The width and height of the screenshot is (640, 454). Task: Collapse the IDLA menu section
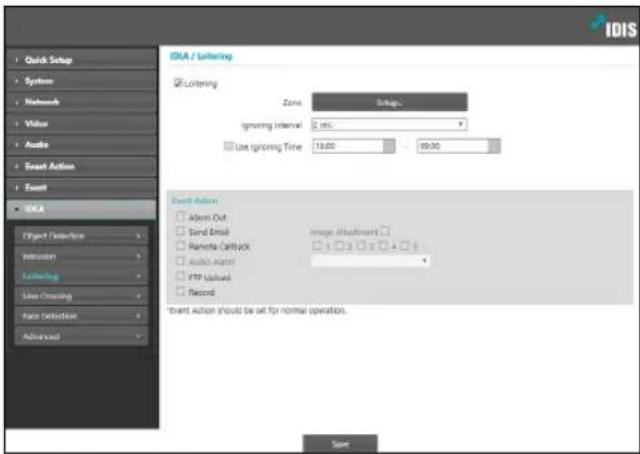(81, 209)
